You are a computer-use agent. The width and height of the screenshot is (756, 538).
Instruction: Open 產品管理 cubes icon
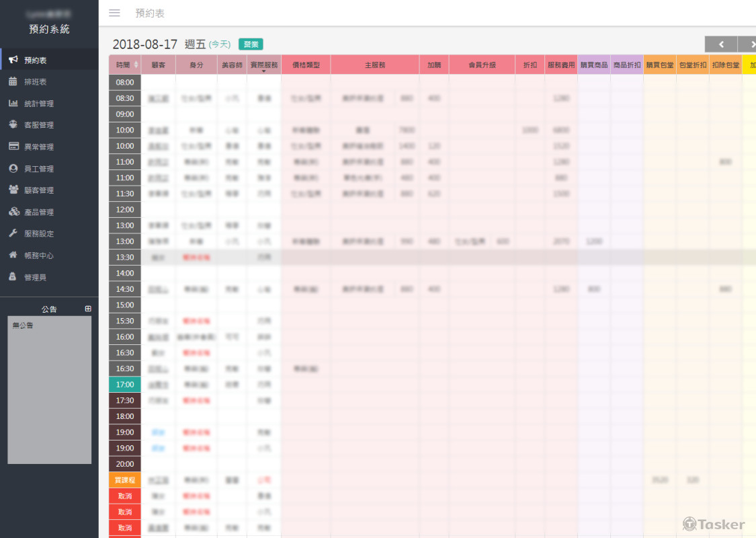pos(13,212)
